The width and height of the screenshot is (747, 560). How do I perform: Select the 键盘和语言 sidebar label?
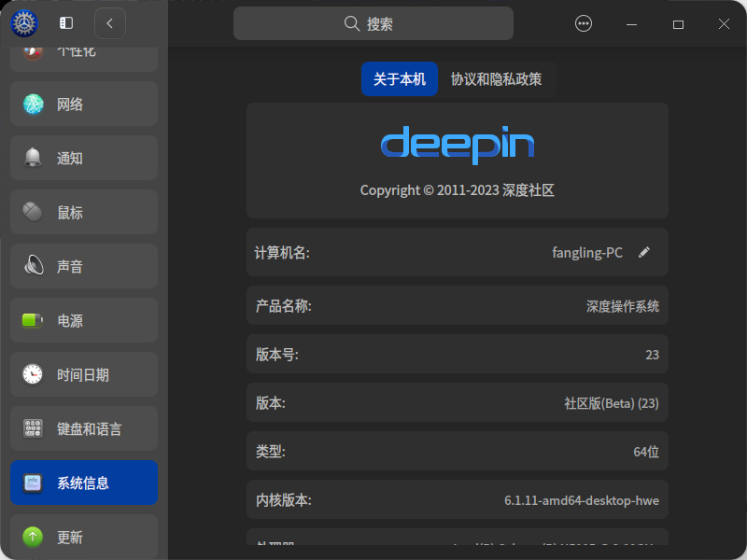(90, 429)
